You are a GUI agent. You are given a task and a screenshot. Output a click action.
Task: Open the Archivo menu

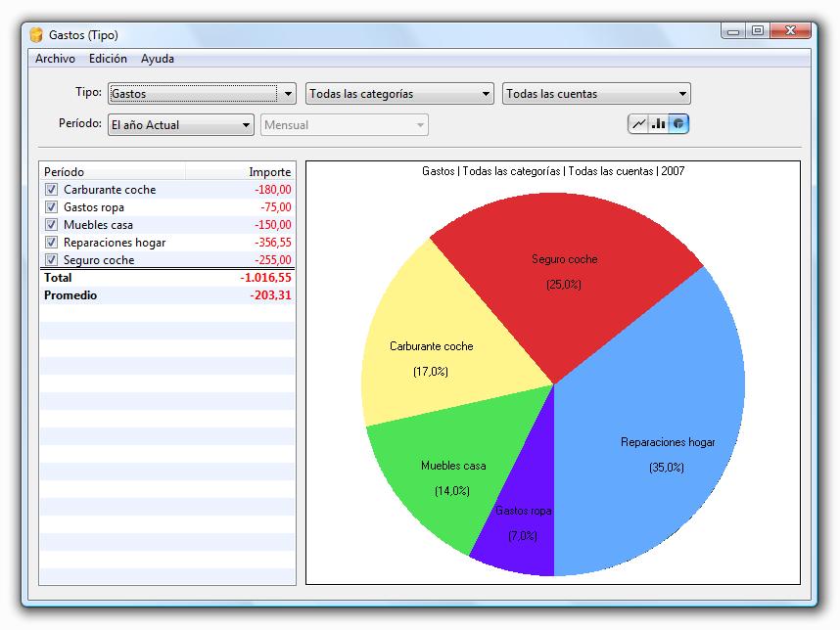[x=55, y=59]
